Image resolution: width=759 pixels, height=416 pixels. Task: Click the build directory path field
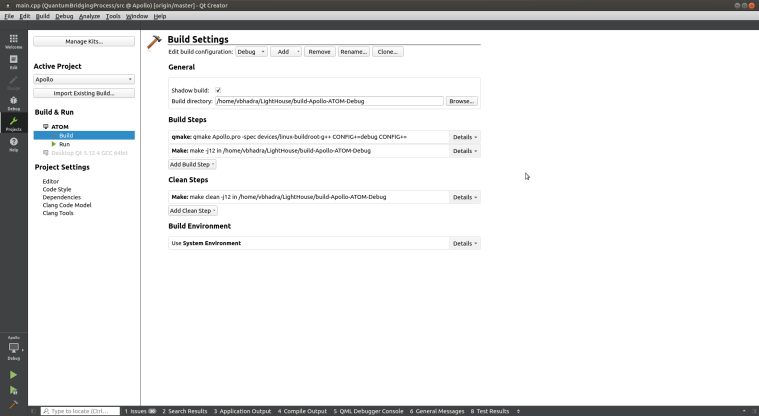(328, 101)
